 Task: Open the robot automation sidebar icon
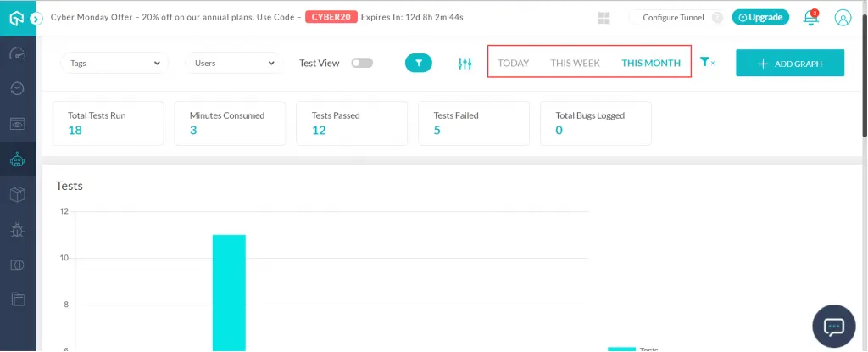tap(17, 159)
